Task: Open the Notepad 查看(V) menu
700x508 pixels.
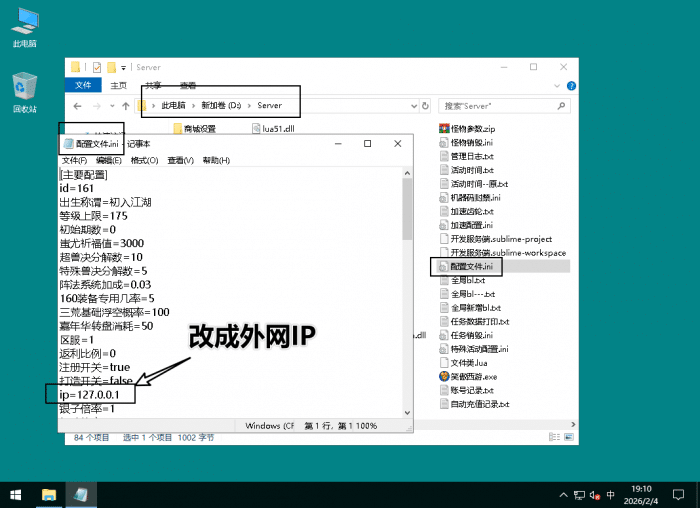Action: [180, 160]
